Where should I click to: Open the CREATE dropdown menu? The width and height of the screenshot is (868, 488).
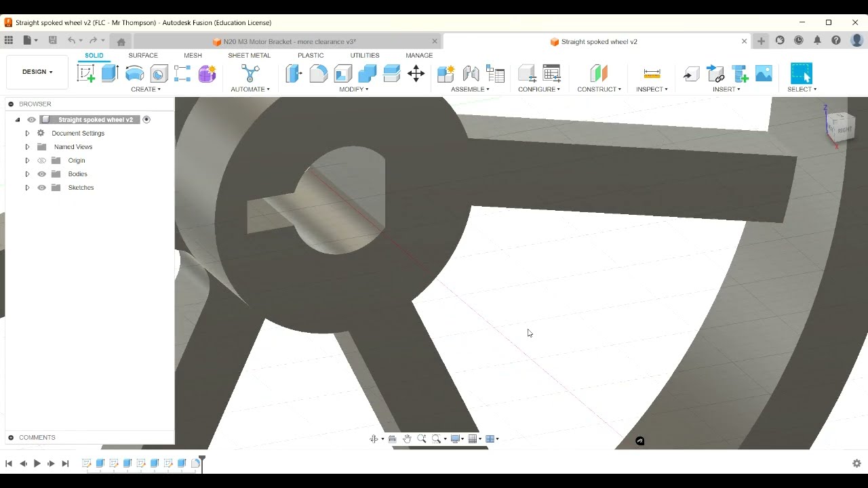[146, 89]
